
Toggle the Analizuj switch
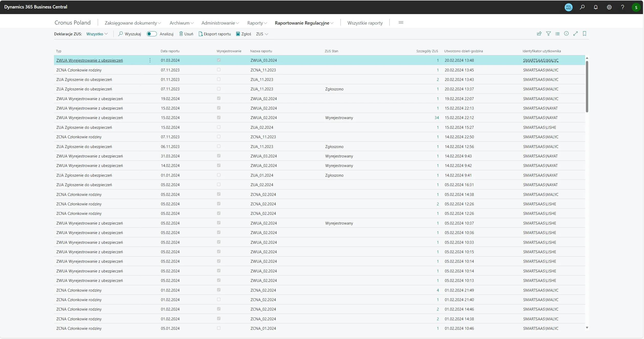152,34
